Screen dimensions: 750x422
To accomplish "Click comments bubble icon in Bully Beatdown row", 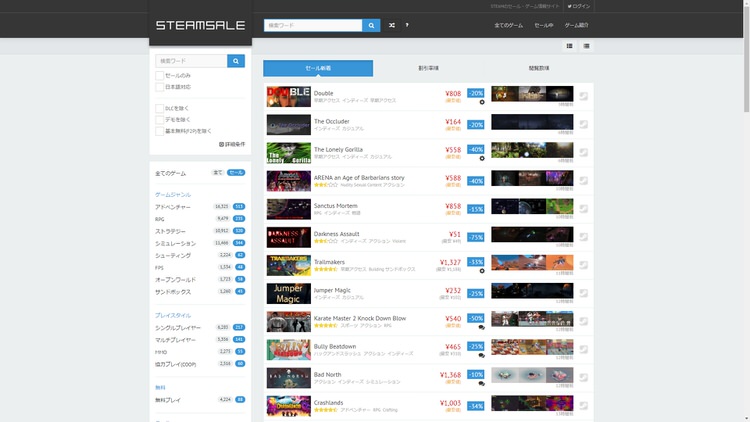I will click(x=482, y=355).
